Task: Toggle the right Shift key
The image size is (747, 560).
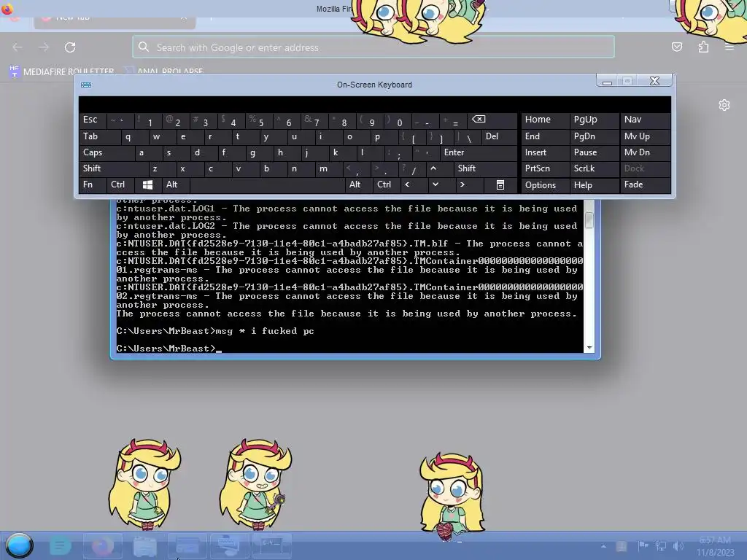Action: (485, 168)
